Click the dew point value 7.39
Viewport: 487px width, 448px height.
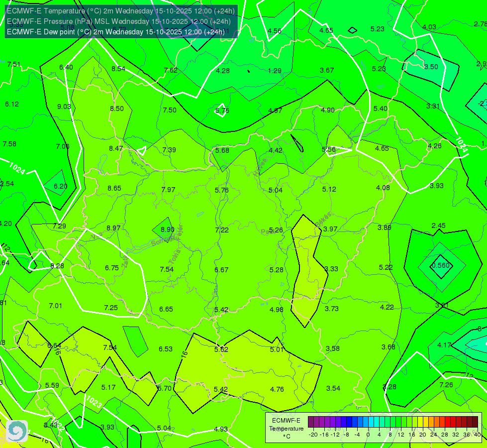pos(169,150)
